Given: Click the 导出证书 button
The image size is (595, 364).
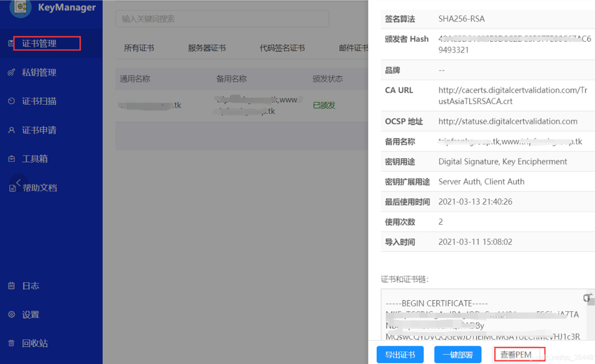Looking at the screenshot, I should 400,355.
